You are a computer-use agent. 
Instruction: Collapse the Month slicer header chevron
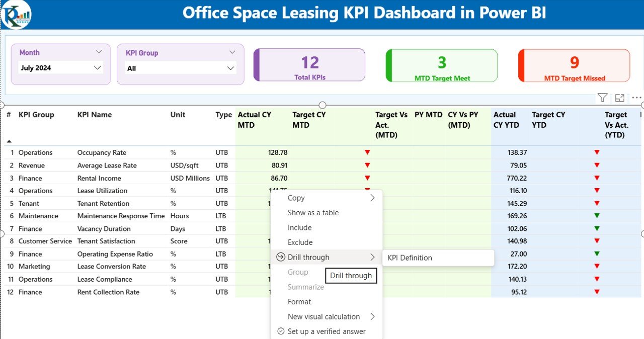click(x=99, y=52)
